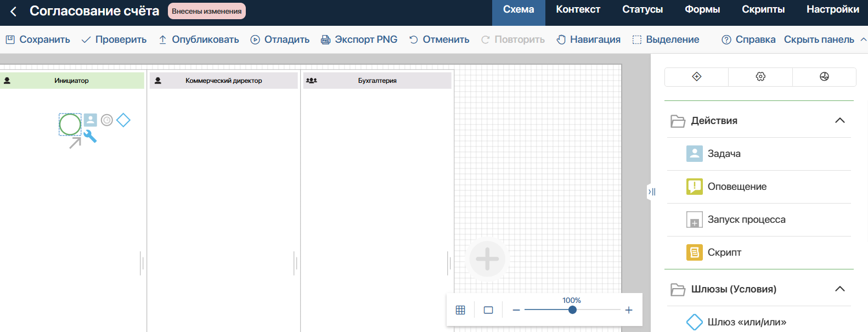Image resolution: width=868 pixels, height=332 pixels.
Task: Collapse the Шлюзы (Условия) section
Action: coord(840,289)
